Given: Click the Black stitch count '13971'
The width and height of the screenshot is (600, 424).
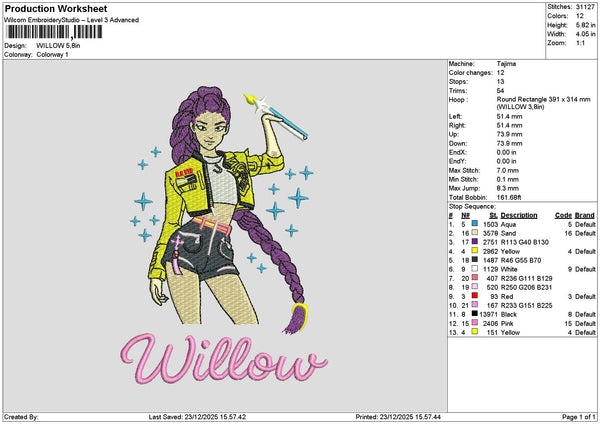Looking at the screenshot, I should point(488,314).
